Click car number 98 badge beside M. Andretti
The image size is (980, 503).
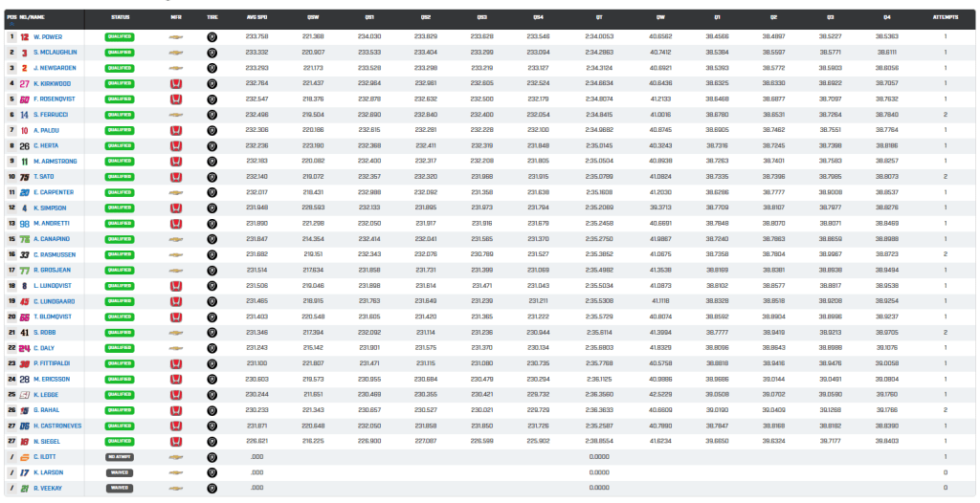24,224
